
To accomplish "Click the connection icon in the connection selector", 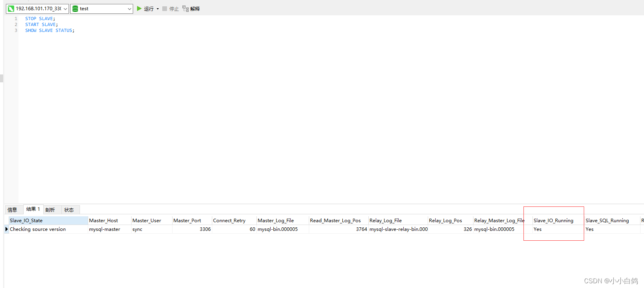I will click(11, 9).
